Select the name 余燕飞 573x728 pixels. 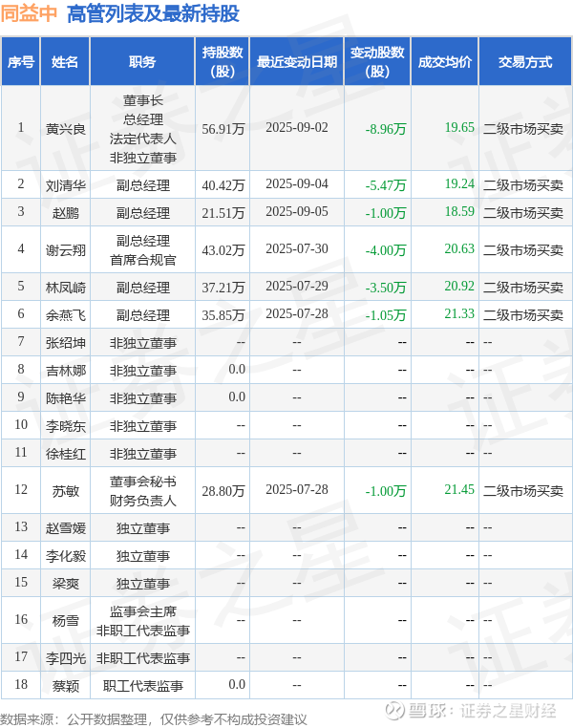(x=66, y=315)
